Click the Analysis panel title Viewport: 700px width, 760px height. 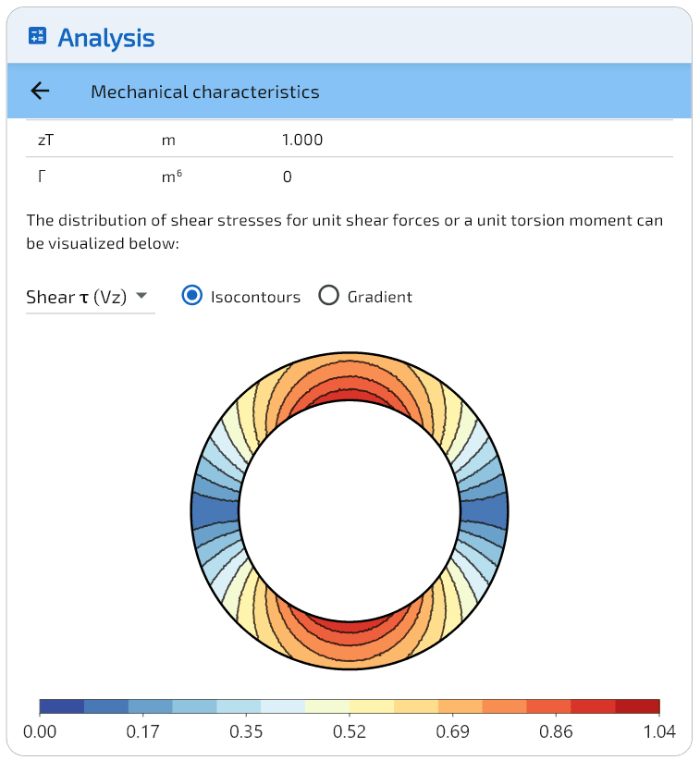105,38
